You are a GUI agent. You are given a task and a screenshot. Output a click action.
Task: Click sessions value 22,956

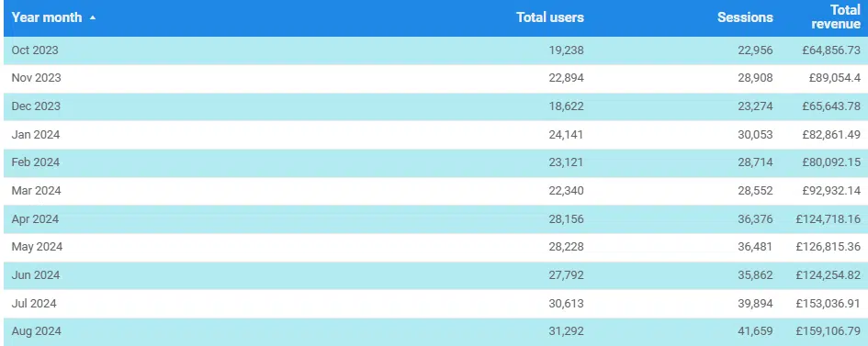coord(755,50)
